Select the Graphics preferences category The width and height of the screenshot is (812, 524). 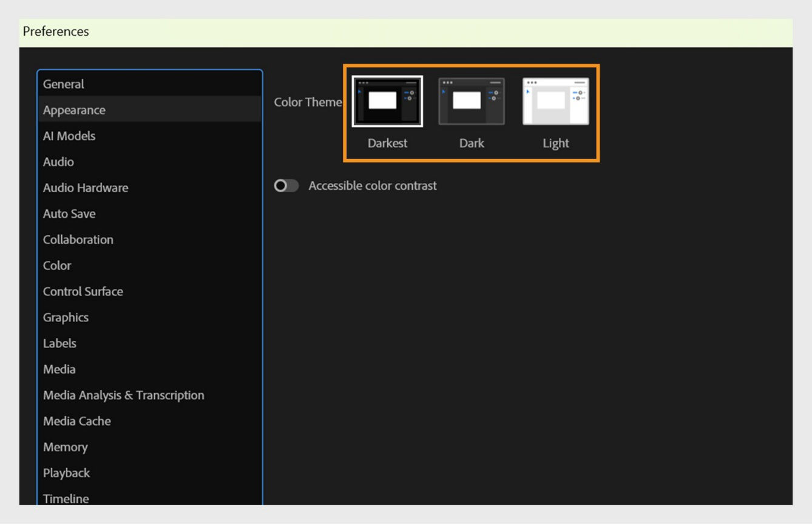[x=66, y=317]
